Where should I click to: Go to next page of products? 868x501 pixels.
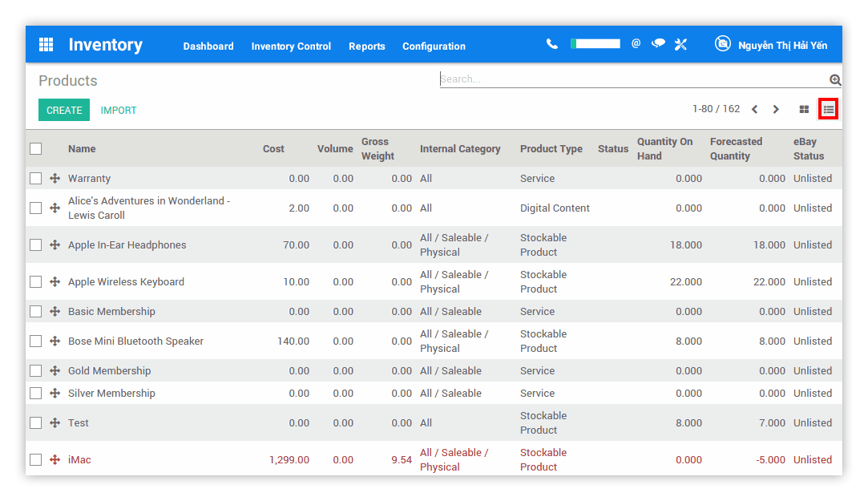pyautogui.click(x=775, y=108)
